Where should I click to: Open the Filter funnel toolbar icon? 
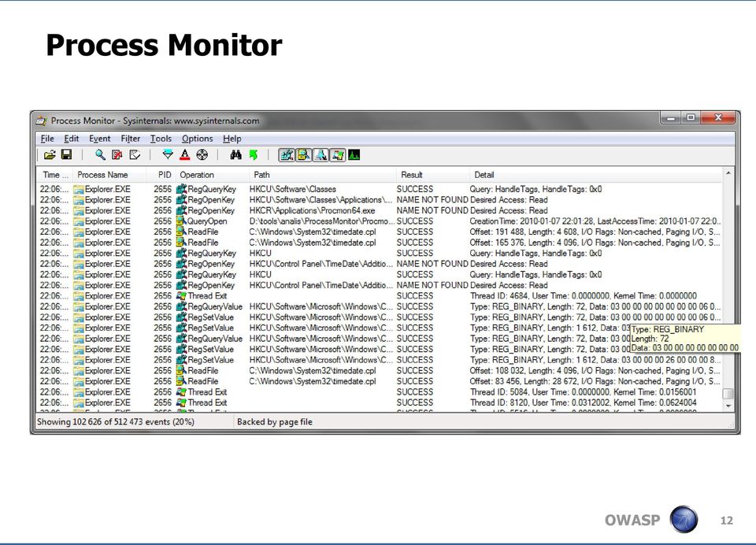click(x=168, y=155)
